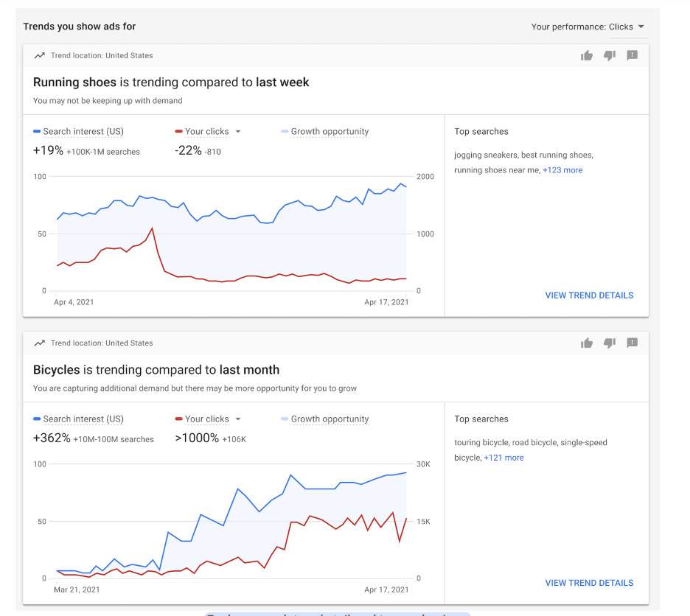
Task: View trend details for Bicycles
Action: point(589,583)
